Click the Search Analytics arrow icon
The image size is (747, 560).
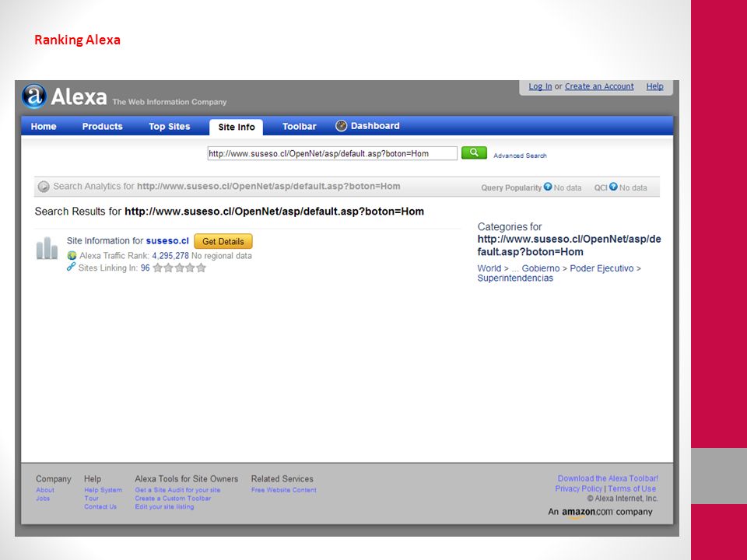[44, 186]
